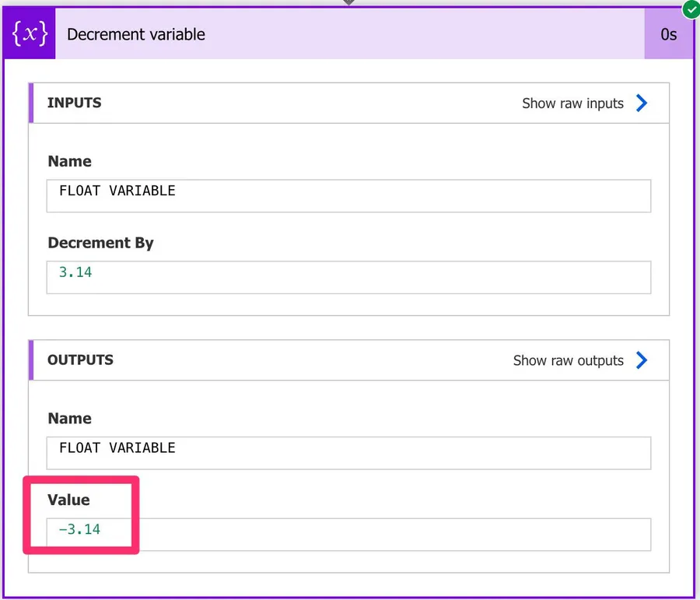Click the FLOAT VARIABLE field under Inputs

[348, 195]
